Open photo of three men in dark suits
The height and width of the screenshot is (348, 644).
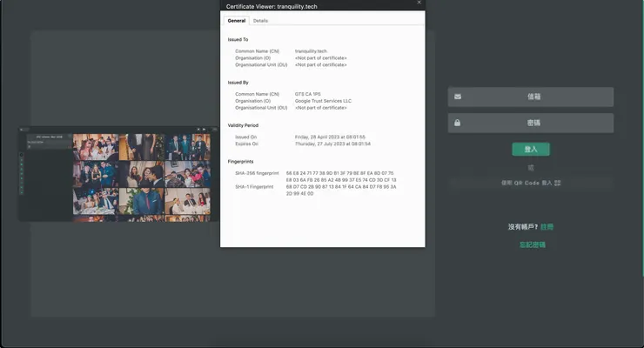click(188, 147)
